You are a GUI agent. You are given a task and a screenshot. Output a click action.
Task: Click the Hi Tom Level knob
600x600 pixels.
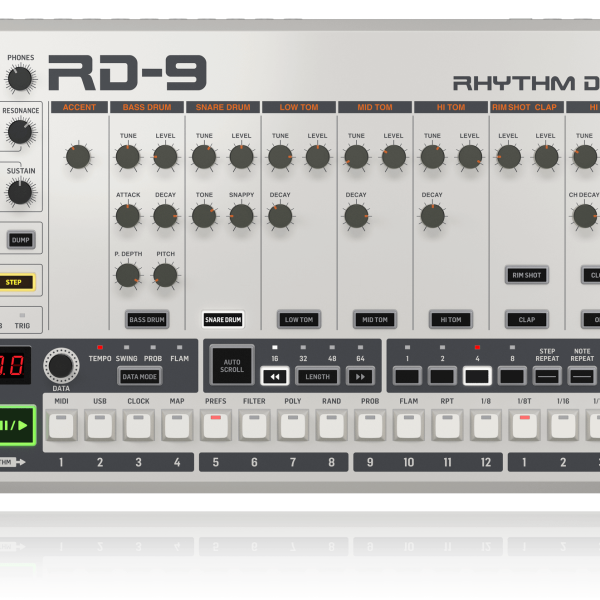[470, 157]
